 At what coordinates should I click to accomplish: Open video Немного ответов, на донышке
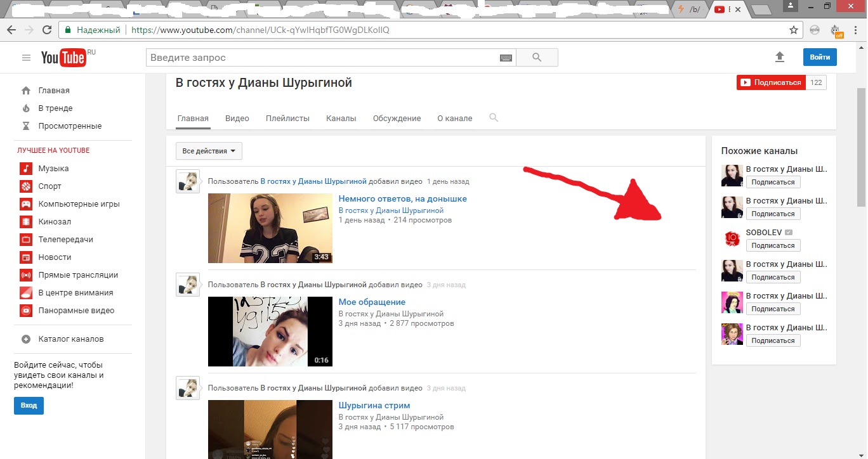coord(402,198)
